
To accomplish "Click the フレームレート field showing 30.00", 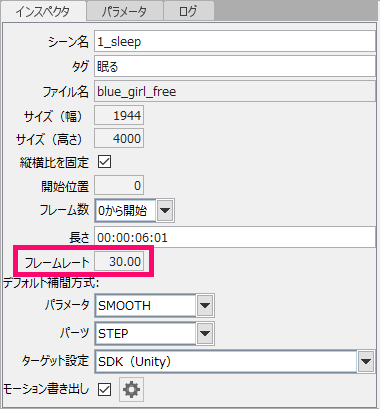I will pos(119,261).
